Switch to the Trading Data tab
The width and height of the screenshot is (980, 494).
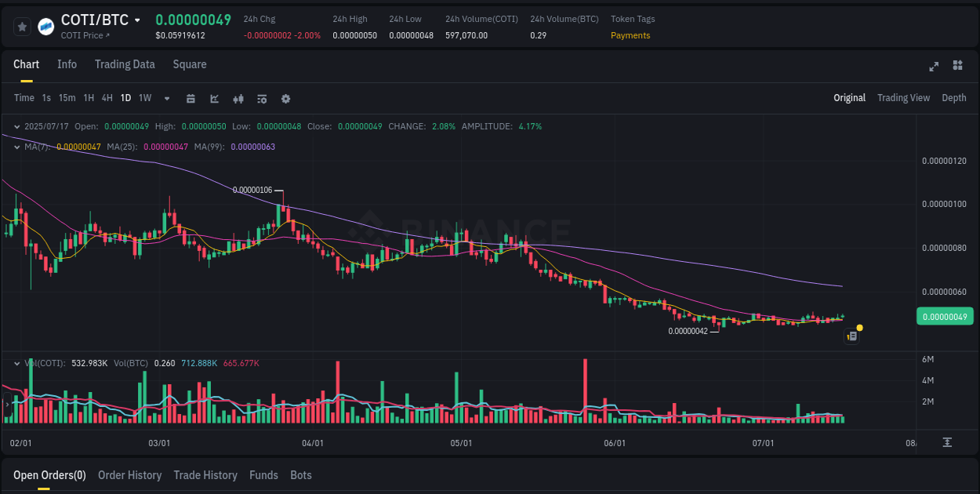tap(125, 64)
